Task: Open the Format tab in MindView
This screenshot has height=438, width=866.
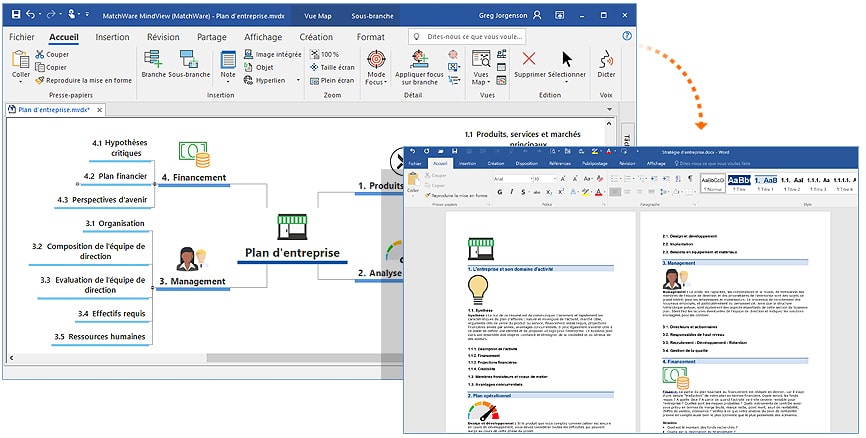Action: pos(371,37)
